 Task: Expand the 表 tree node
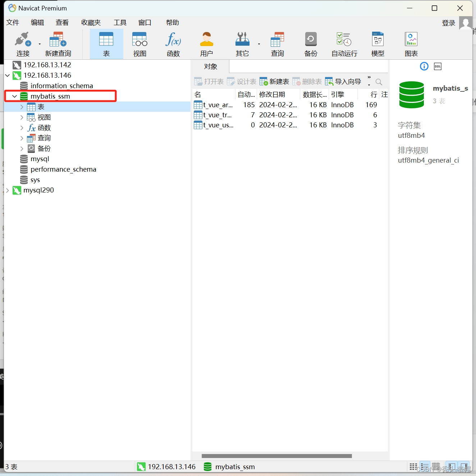pos(22,107)
